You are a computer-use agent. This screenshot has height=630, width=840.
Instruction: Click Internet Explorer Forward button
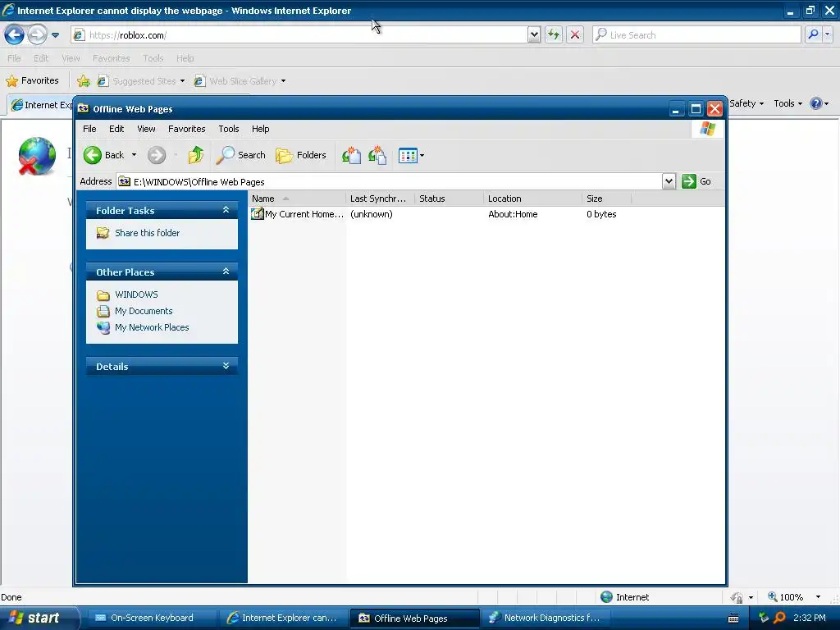tap(37, 35)
